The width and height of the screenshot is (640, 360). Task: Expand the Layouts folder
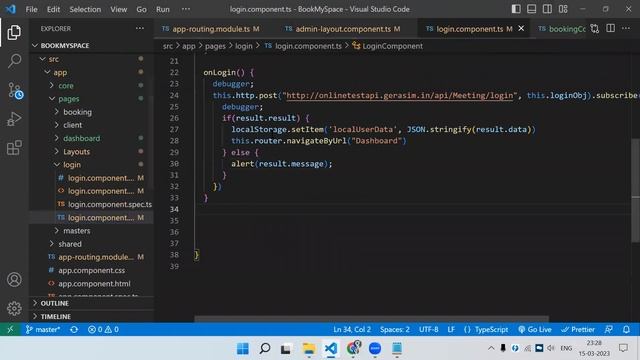click(x=76, y=151)
